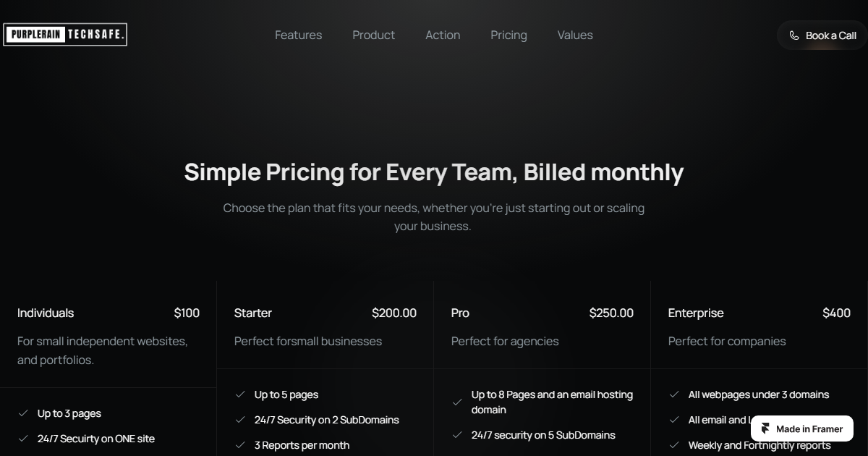868x456 pixels.
Task: Click the Action navigation entry
Action: [x=443, y=35]
